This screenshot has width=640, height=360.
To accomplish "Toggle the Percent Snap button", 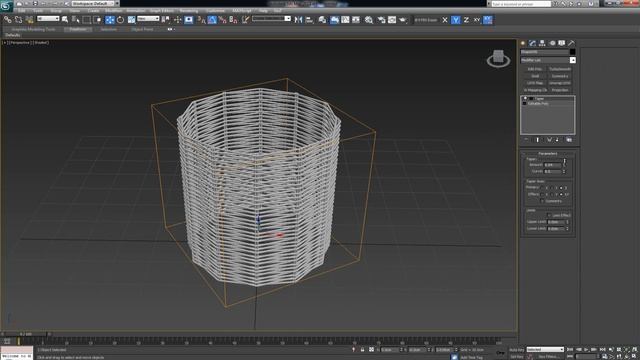I will tap(223, 20).
